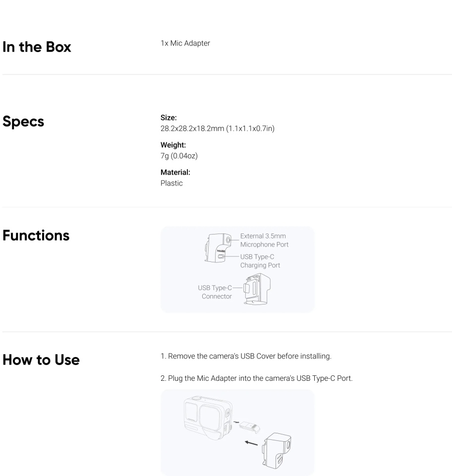Click the 'In the Box' heading
The height and width of the screenshot is (476, 452).
coord(37,47)
